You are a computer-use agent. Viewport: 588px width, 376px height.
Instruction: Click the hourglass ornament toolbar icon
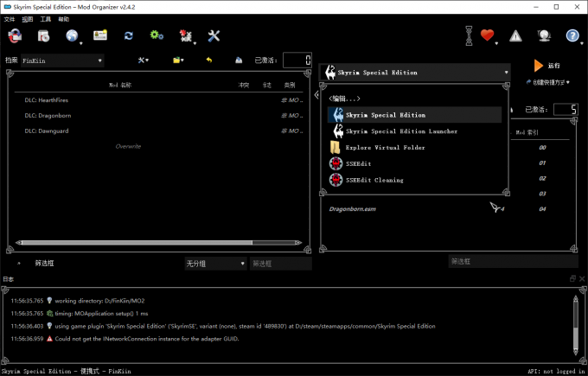click(x=469, y=35)
